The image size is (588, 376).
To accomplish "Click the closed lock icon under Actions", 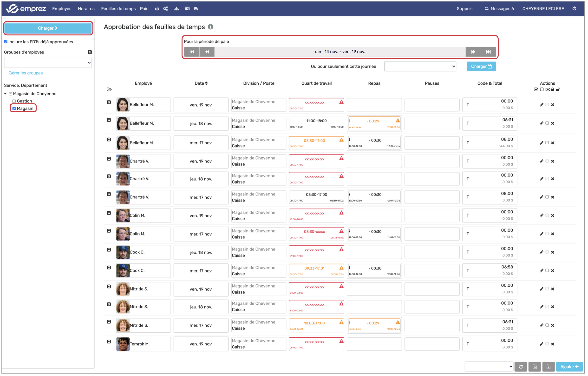I will pos(553,89).
